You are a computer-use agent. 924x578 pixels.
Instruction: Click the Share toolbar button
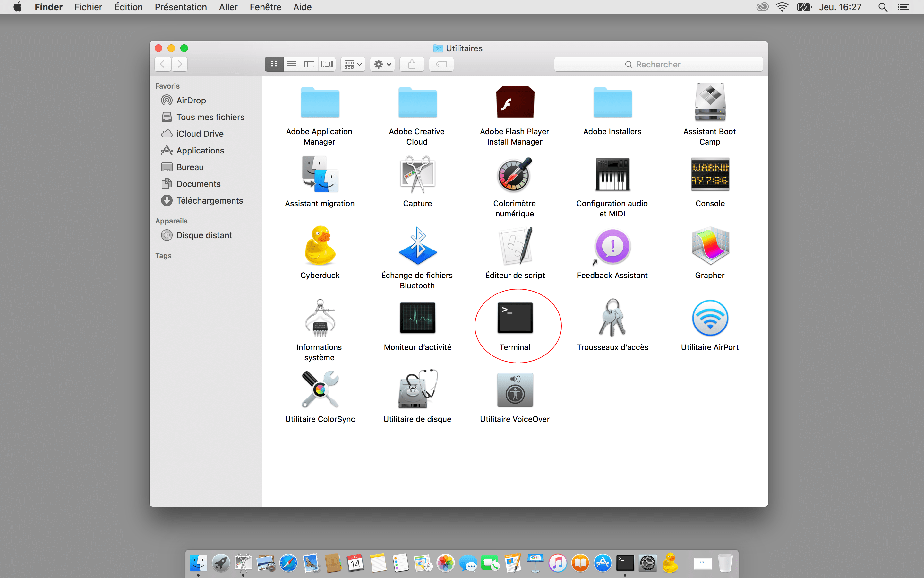click(412, 64)
